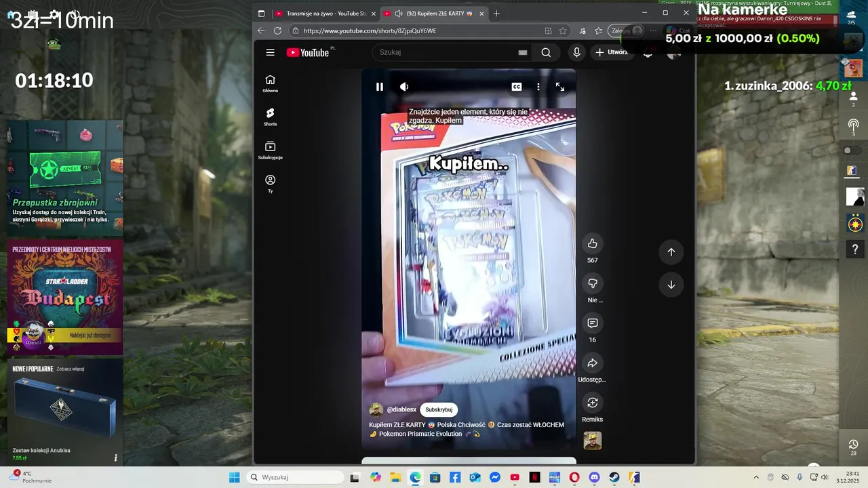Open the @diablesx channel link
The height and width of the screenshot is (488, 868).
[x=401, y=409]
